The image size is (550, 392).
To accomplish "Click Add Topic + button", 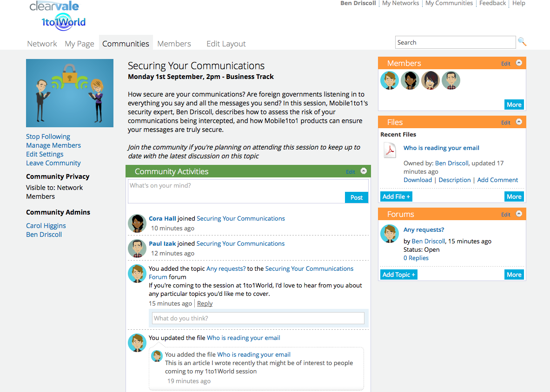I will coord(399,274).
